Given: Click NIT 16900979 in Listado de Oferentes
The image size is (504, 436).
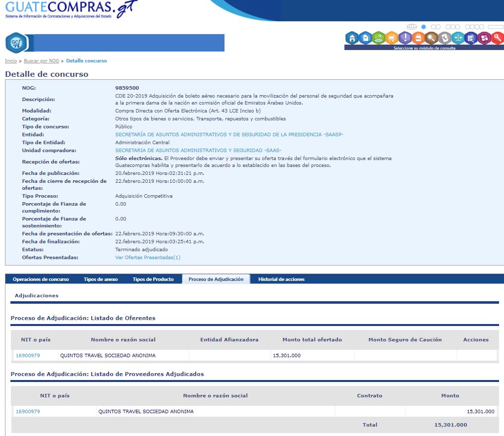Looking at the screenshot, I should [x=28, y=356].
